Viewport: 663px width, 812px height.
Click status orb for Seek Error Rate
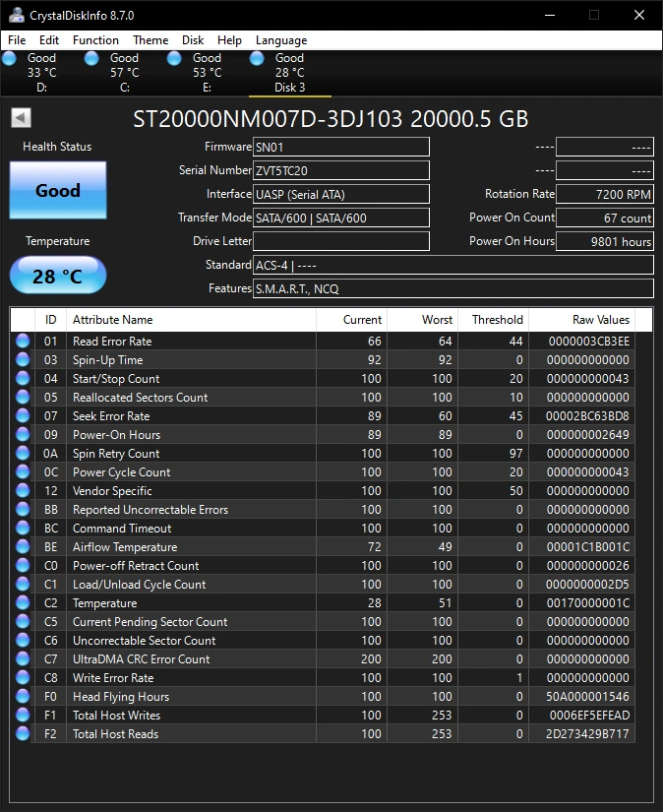point(23,415)
